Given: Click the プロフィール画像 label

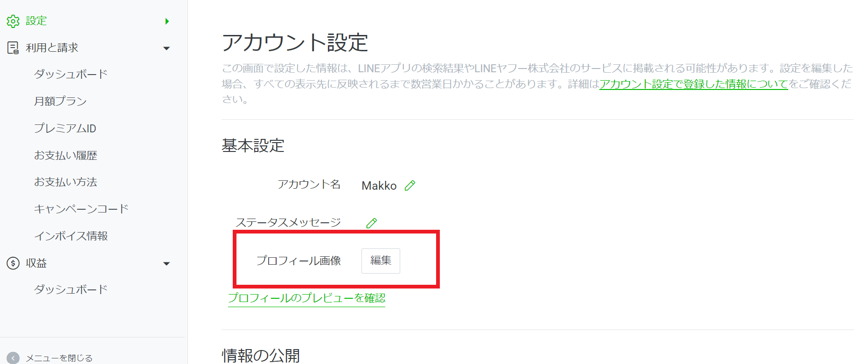Looking at the screenshot, I should coord(299,261).
